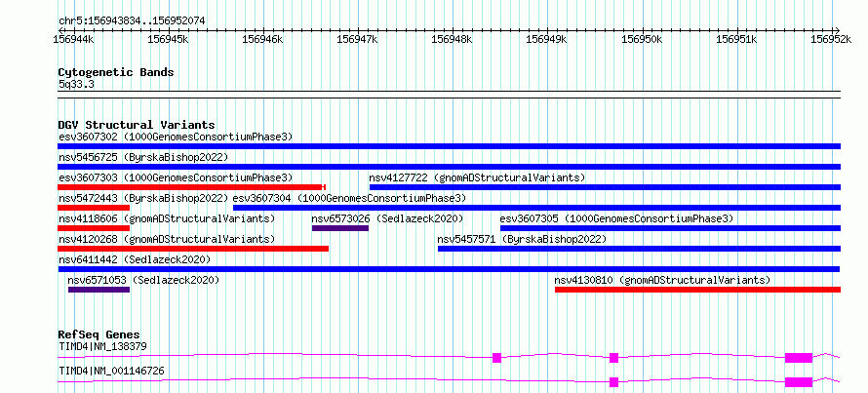Click the 156944k ruler tick label
The width and height of the screenshot is (868, 393).
pos(73,39)
